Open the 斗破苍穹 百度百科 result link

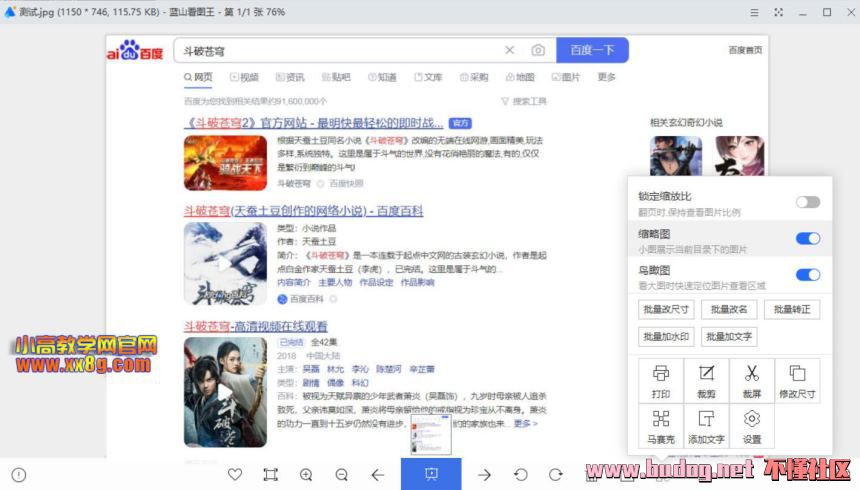303,211
